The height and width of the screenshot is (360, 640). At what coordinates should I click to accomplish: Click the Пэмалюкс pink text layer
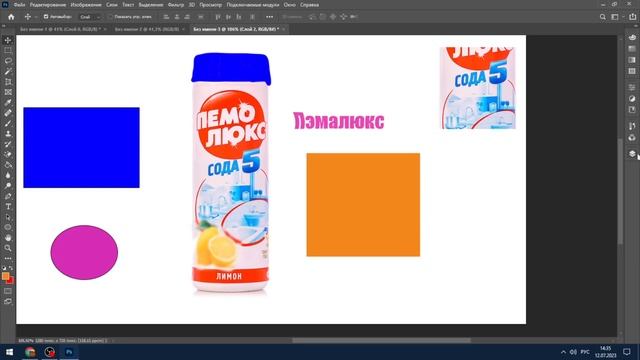pyautogui.click(x=339, y=121)
